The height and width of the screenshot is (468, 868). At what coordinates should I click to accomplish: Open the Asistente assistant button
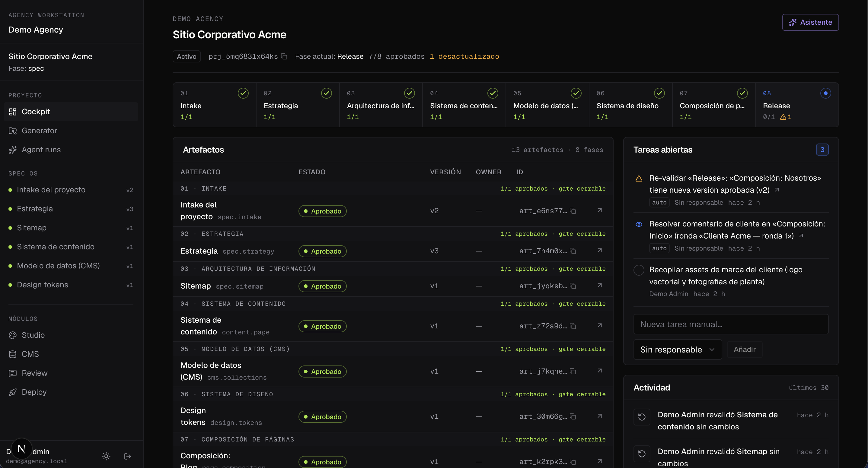pos(810,22)
